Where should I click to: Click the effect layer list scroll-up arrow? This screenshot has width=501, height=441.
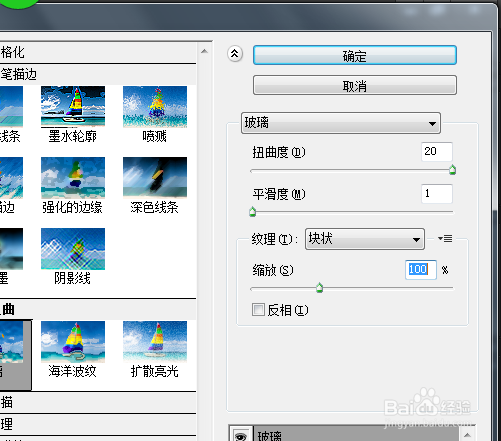[x=467, y=435]
